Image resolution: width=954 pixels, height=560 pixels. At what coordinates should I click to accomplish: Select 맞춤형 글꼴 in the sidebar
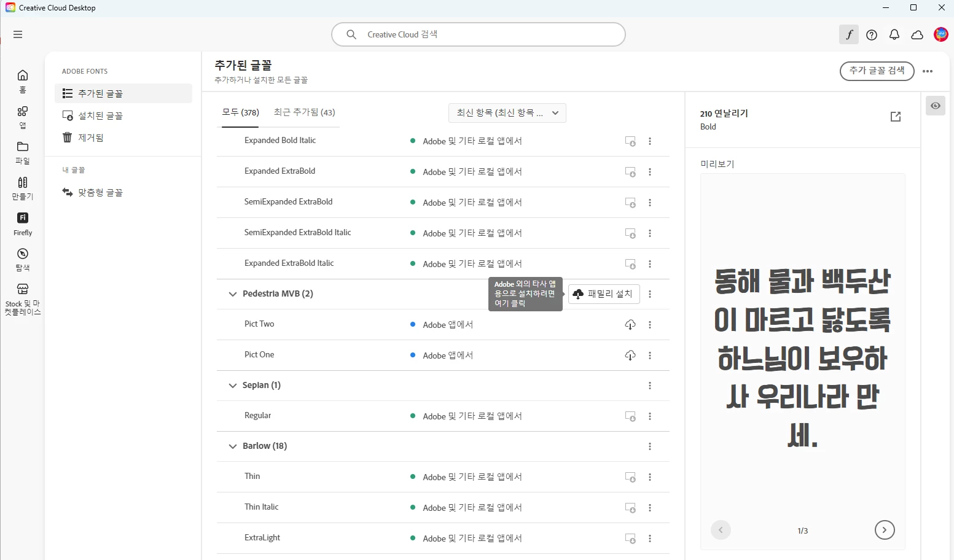click(x=123, y=193)
